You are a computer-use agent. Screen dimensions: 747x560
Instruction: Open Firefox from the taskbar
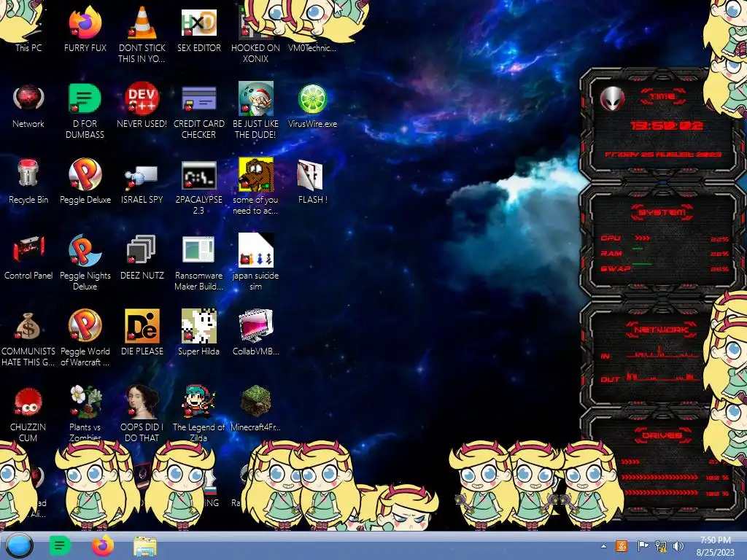(102, 545)
